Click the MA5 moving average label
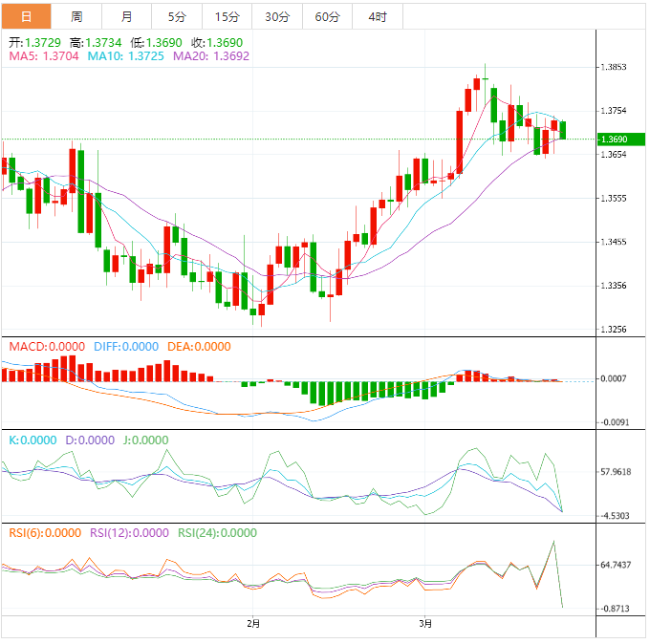The image size is (650, 644). tap(43, 57)
